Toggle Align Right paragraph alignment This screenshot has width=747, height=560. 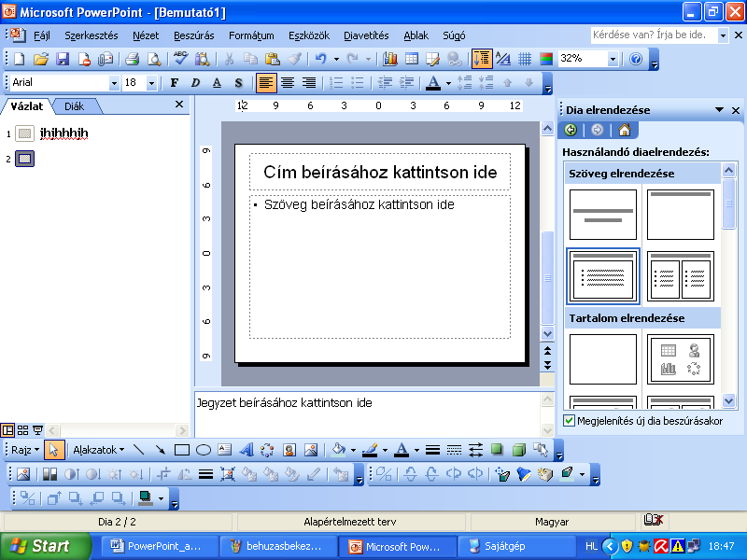[x=309, y=83]
